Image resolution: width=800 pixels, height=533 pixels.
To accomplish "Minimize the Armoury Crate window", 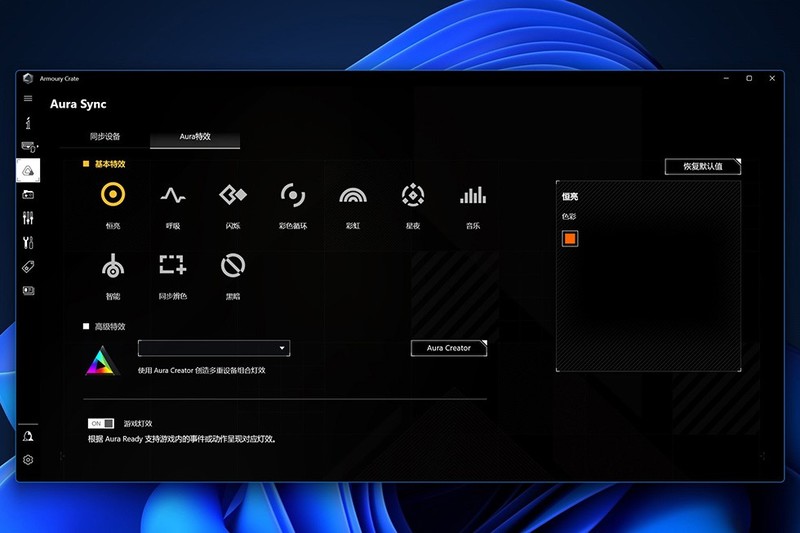I will coord(726,78).
